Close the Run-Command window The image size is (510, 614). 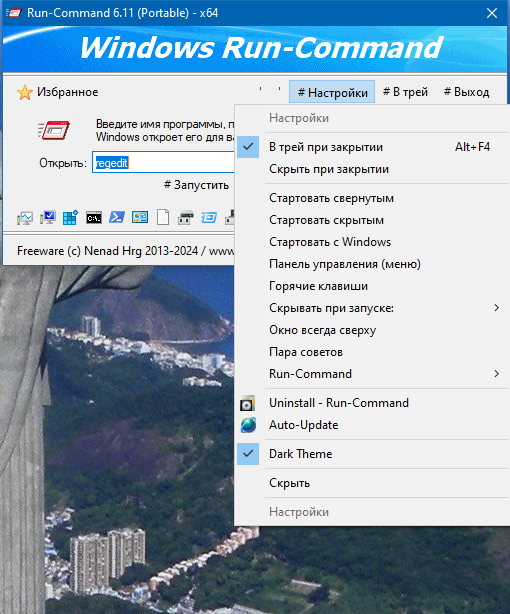[x=492, y=13]
